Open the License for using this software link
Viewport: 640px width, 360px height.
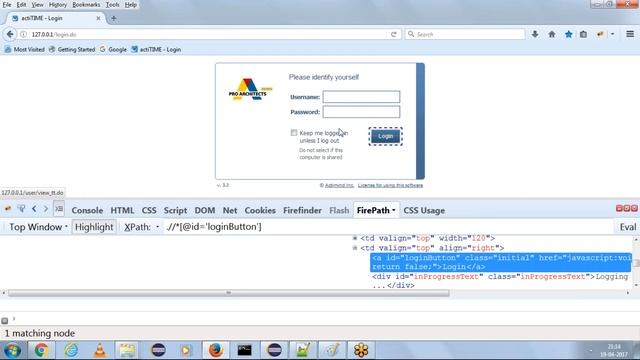point(390,185)
